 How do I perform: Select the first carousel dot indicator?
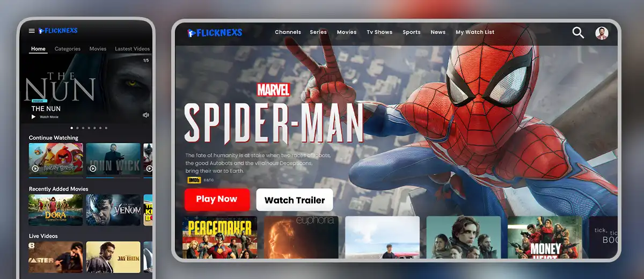point(72,128)
